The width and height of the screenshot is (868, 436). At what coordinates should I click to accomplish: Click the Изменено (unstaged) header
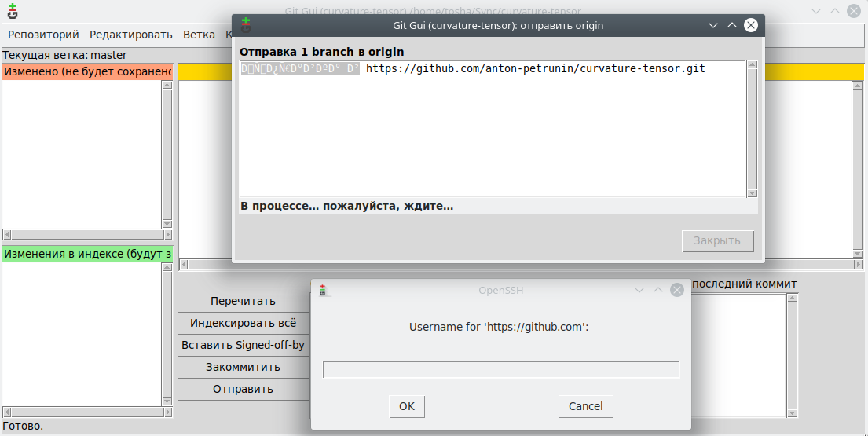click(x=87, y=72)
